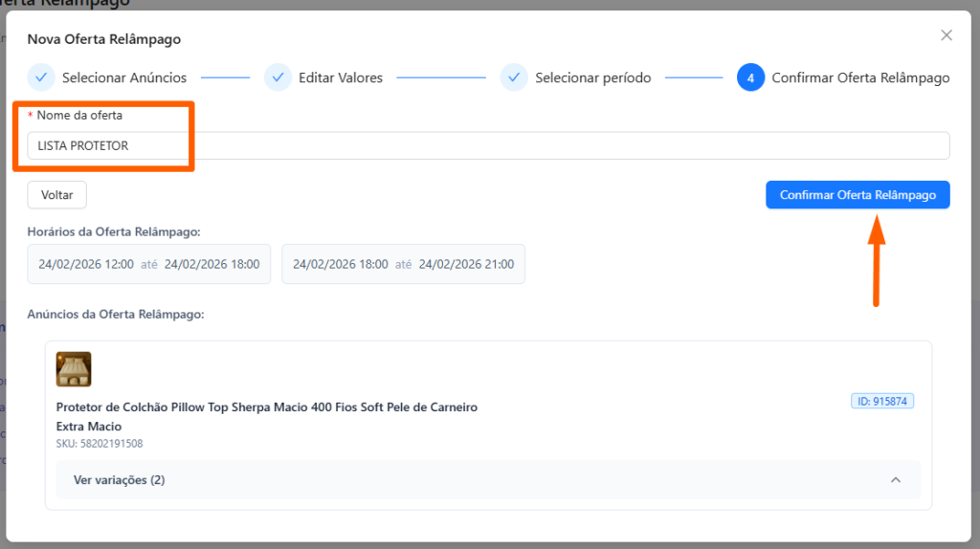
Task: Close the Nova Oferta Relâmpago dialog
Action: [x=946, y=35]
